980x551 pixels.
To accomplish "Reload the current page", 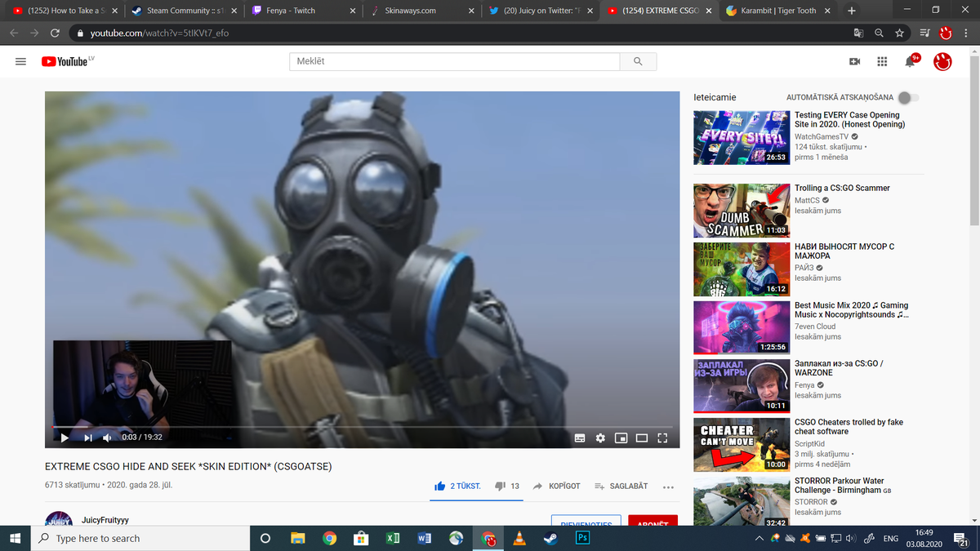I will pos(55,33).
